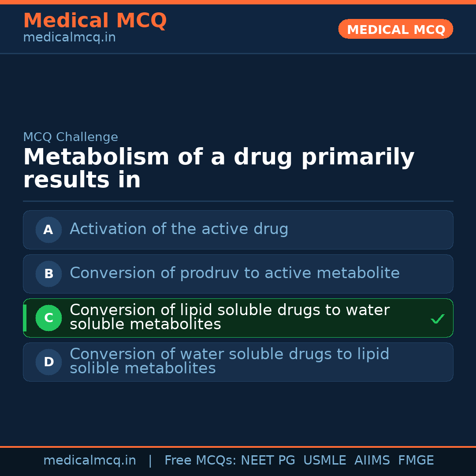The image size is (476, 476).
Task: Choose 'water soluble drugs to lipid' answer
Action: coord(229,361)
